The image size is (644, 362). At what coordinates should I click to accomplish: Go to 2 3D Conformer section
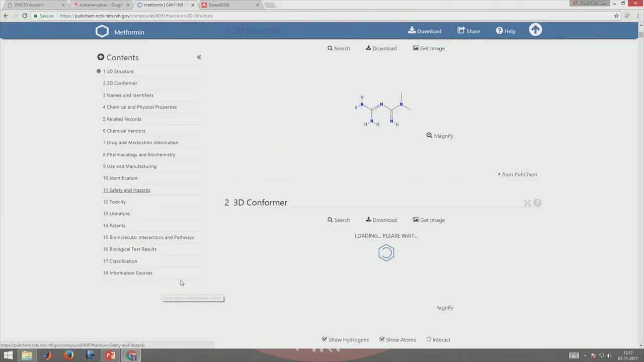click(120, 83)
